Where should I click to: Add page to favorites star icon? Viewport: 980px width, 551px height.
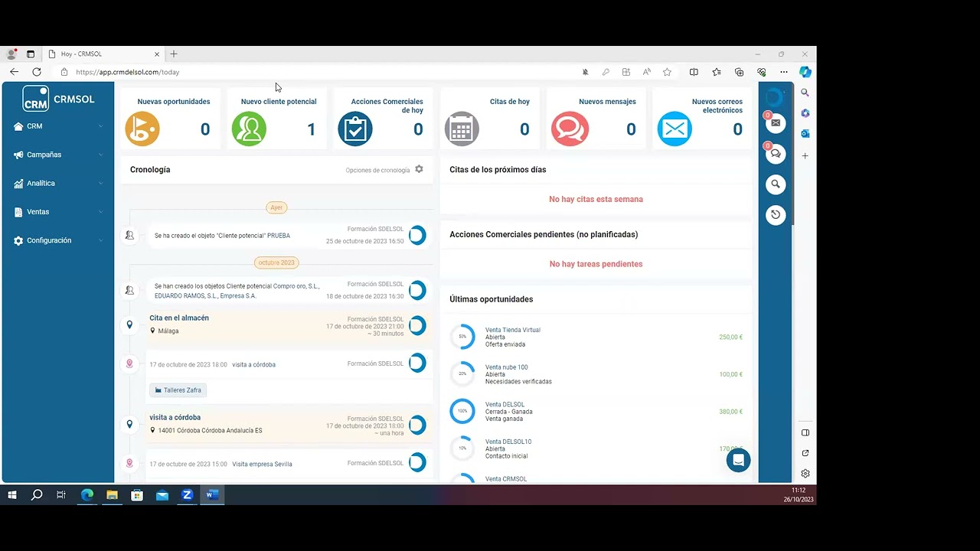pos(667,72)
